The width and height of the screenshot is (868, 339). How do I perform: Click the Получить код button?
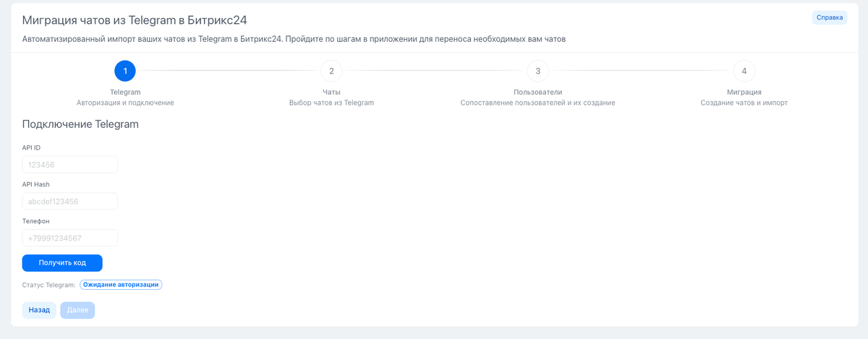click(62, 262)
